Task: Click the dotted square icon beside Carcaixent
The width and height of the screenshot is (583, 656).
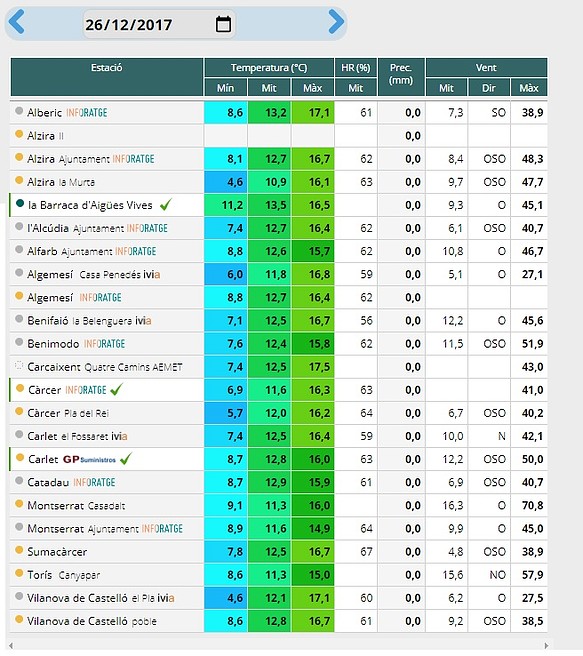Action: click(19, 366)
